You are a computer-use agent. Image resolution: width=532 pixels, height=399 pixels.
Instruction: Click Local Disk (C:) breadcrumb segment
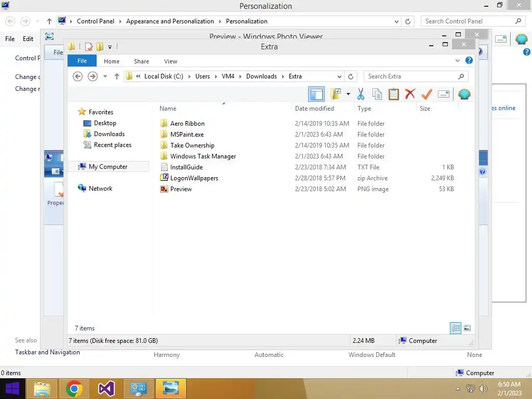pyautogui.click(x=164, y=76)
